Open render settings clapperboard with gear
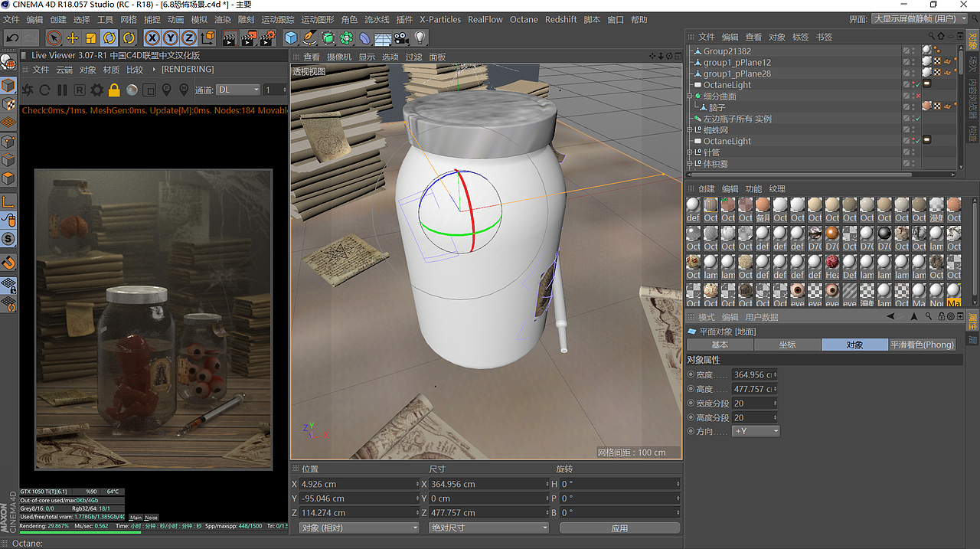The width and height of the screenshot is (980, 549). pyautogui.click(x=267, y=38)
